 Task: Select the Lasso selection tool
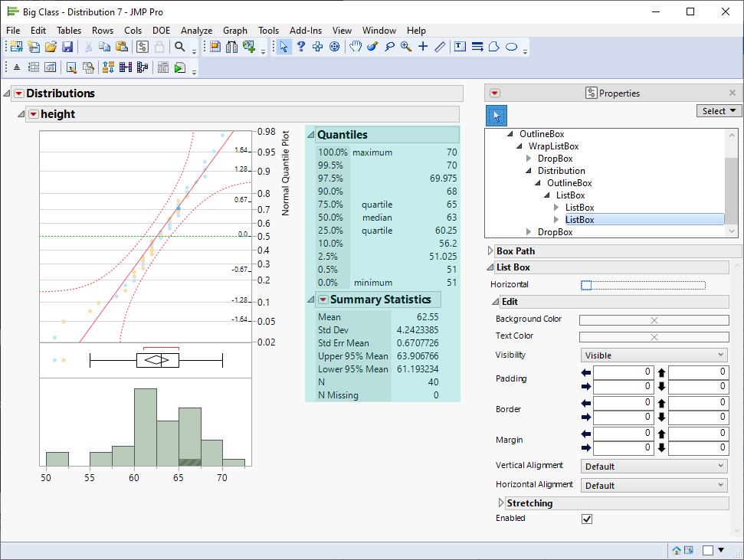point(388,47)
